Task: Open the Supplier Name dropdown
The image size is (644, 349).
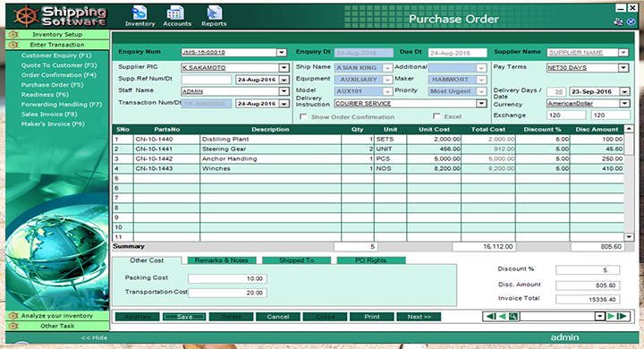Action: click(x=623, y=53)
